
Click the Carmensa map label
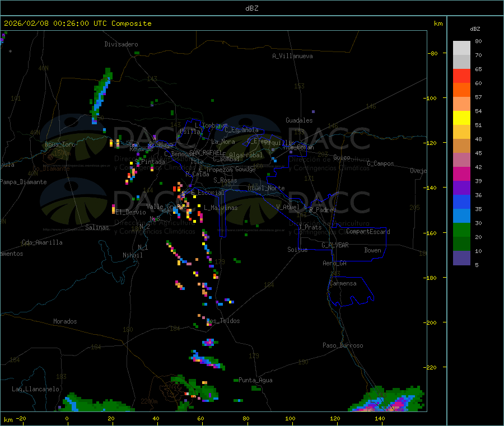coord(343,283)
